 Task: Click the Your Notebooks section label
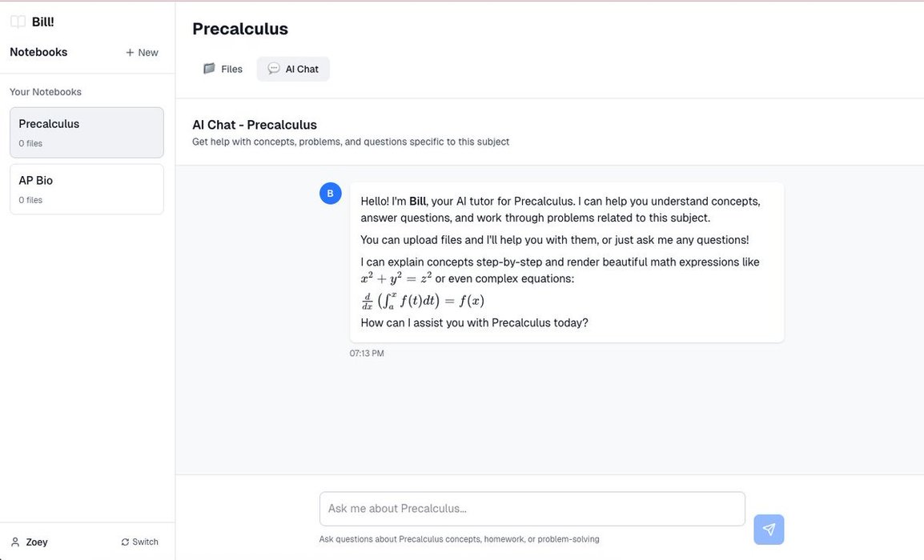point(46,92)
